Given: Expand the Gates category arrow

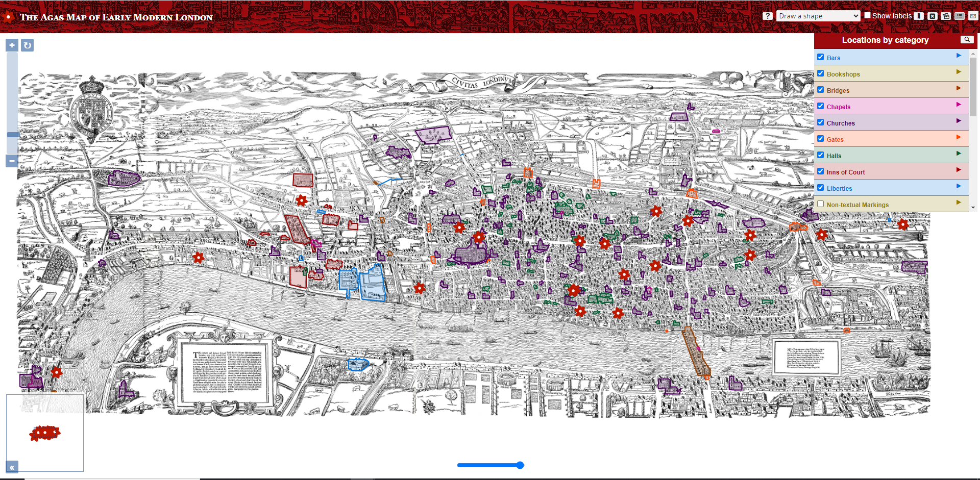Looking at the screenshot, I should click(959, 137).
